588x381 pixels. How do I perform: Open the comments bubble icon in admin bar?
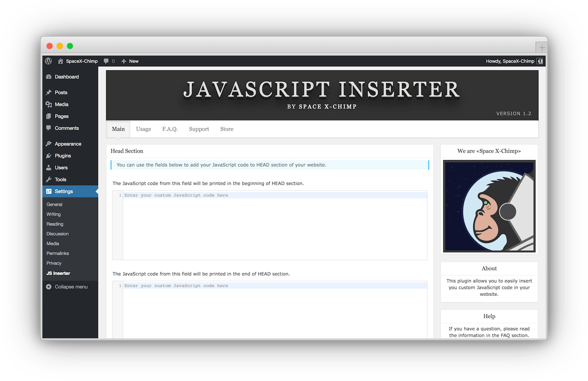click(x=106, y=61)
